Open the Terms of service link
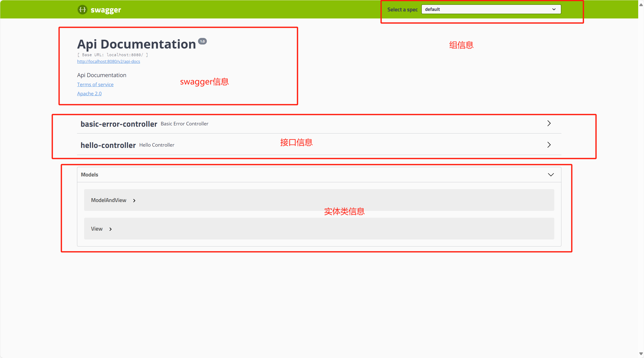 tap(95, 84)
